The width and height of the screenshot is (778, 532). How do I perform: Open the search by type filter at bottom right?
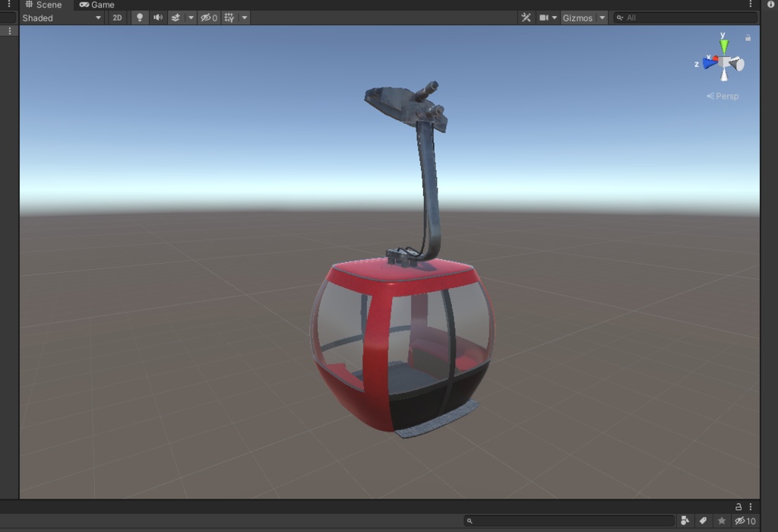[684, 521]
